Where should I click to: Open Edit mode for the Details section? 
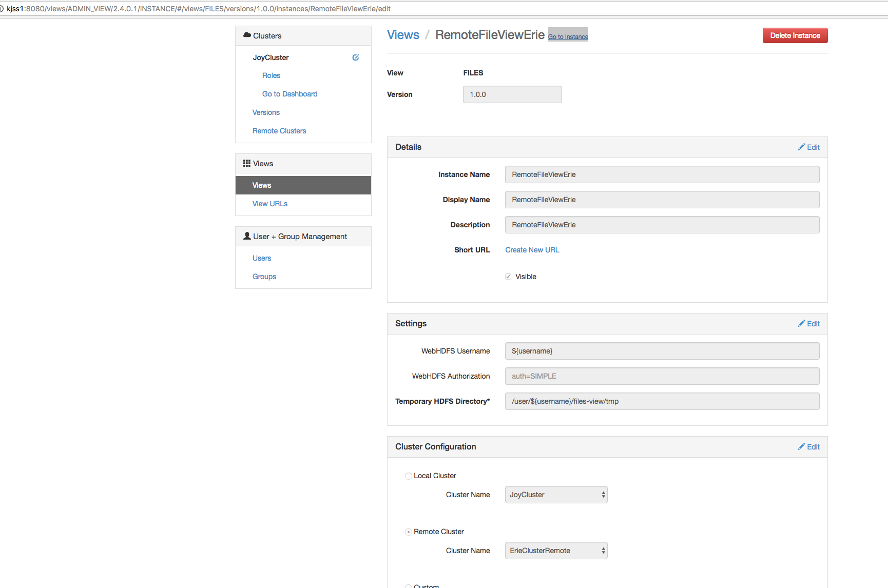[x=809, y=147]
